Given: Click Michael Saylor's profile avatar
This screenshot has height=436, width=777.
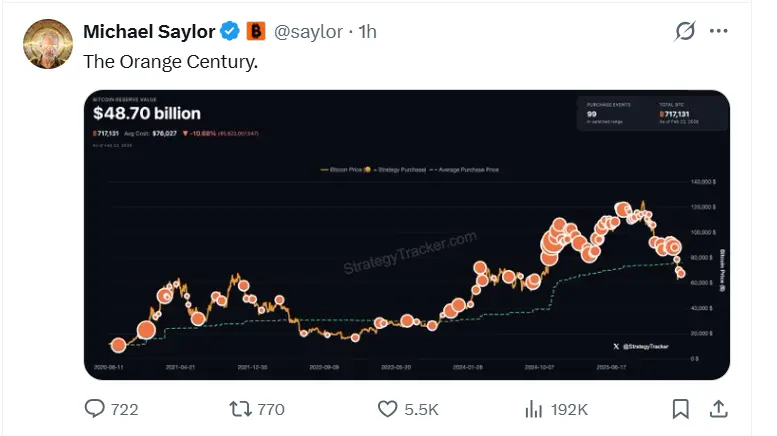Looking at the screenshot, I should point(47,45).
